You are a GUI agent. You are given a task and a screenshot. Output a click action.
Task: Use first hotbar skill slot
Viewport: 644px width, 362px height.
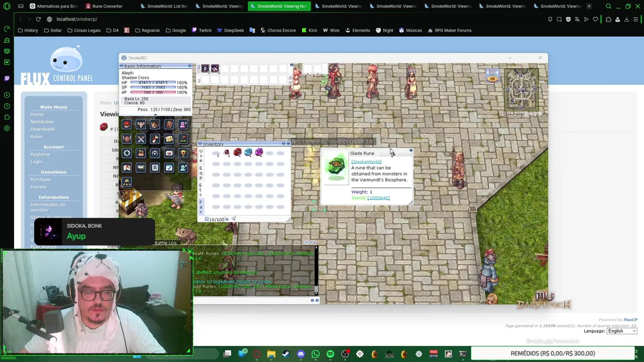(x=205, y=68)
